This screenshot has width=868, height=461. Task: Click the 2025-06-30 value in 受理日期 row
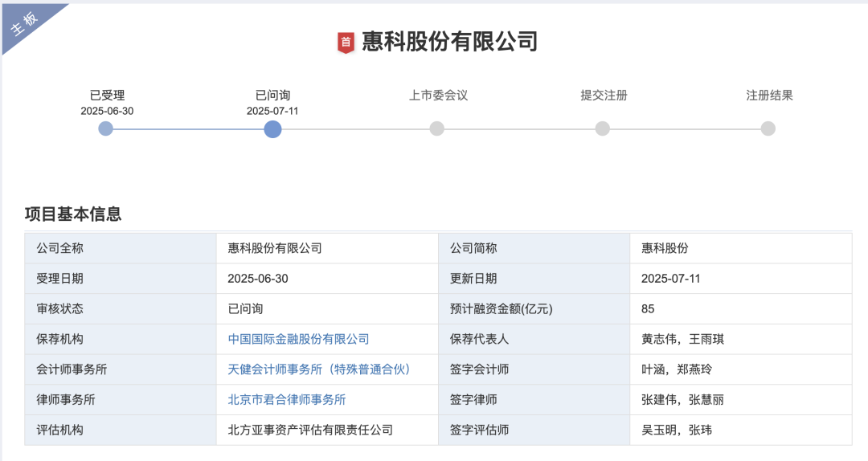coord(258,279)
